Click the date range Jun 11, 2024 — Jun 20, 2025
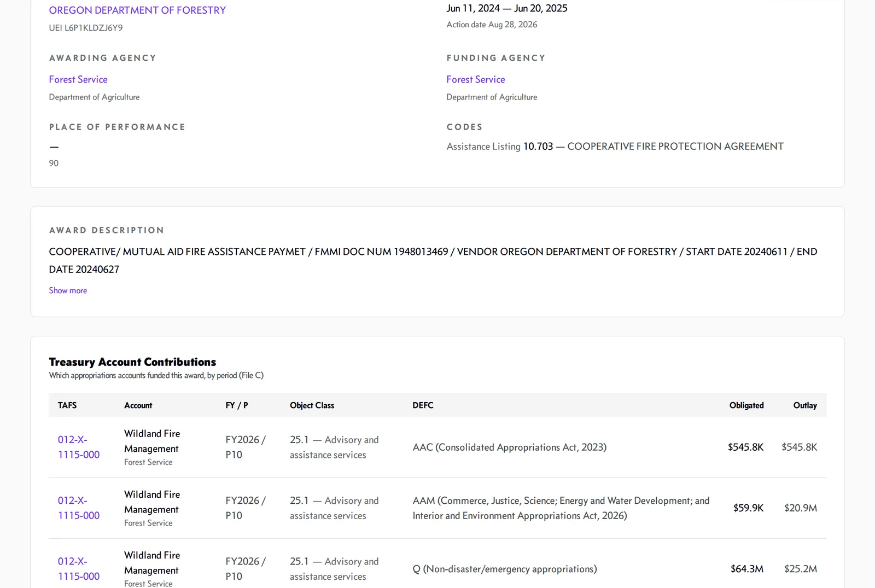Viewport: 875px width, 588px height. pyautogui.click(x=507, y=8)
